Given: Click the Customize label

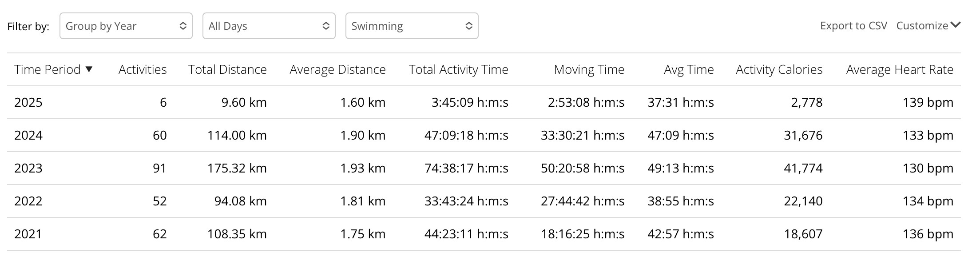Looking at the screenshot, I should click(922, 26).
